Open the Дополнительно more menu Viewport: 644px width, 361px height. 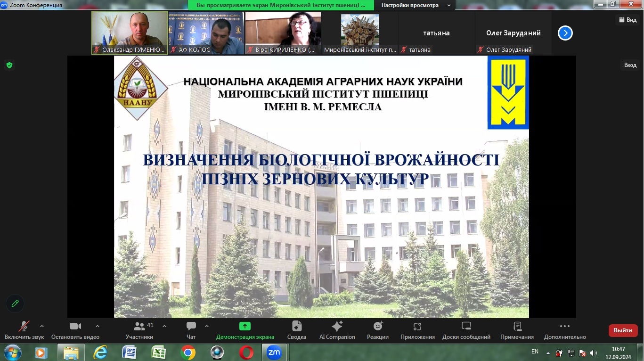[565, 330]
